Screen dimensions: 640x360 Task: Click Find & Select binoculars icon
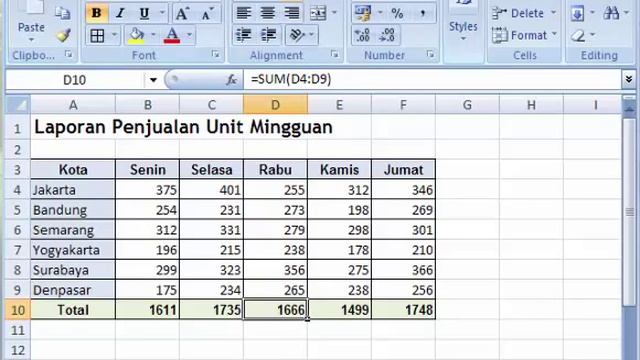coord(611,14)
